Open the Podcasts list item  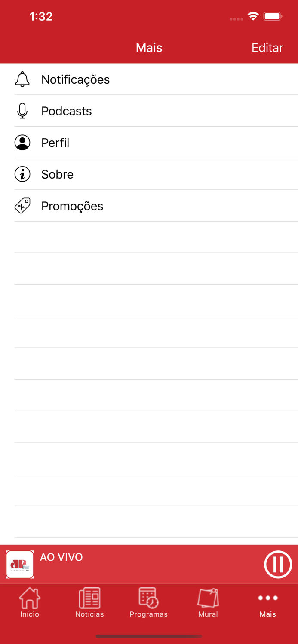point(67,111)
